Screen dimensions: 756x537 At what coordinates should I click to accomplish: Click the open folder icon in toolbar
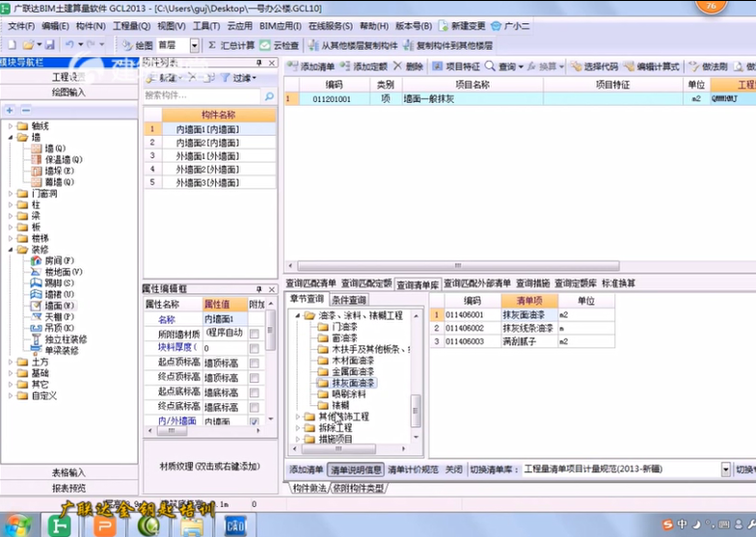(x=29, y=44)
